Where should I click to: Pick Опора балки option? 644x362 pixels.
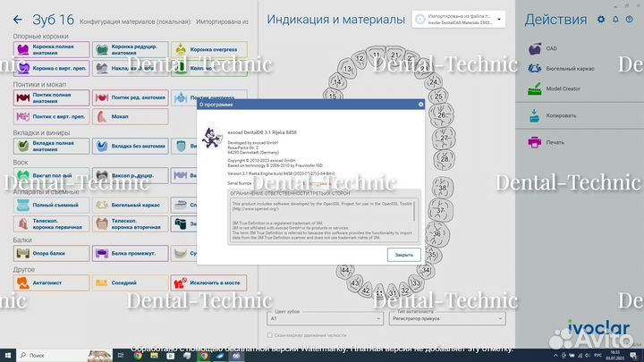tap(51, 253)
